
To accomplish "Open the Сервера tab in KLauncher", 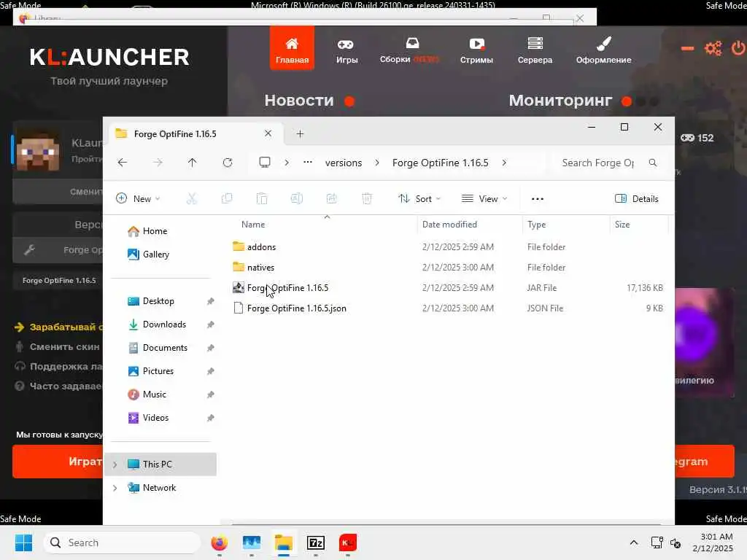I will (535, 52).
